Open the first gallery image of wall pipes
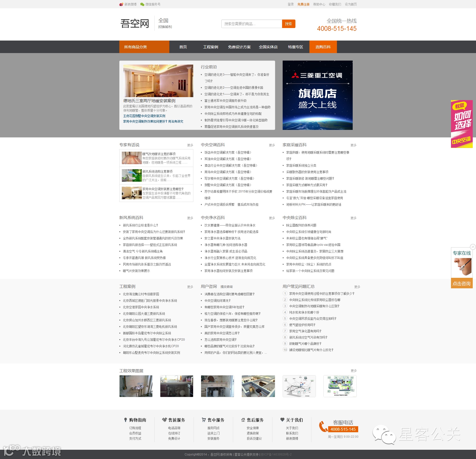 pos(136,386)
